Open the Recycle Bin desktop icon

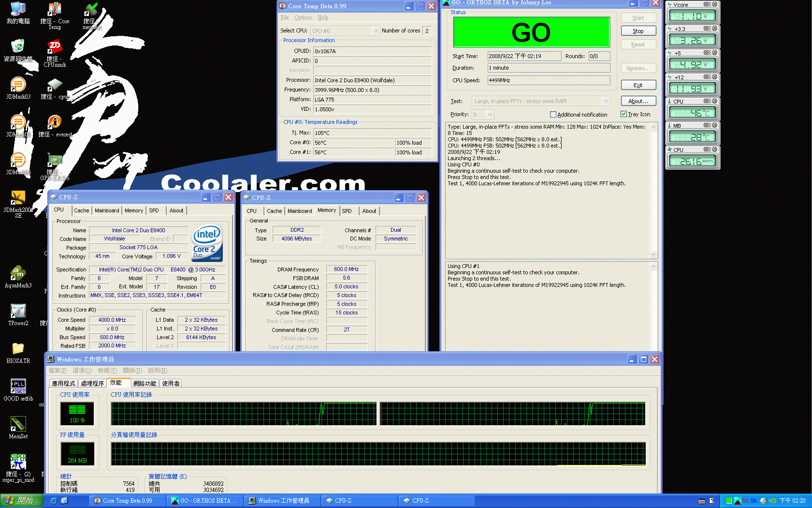18,51
